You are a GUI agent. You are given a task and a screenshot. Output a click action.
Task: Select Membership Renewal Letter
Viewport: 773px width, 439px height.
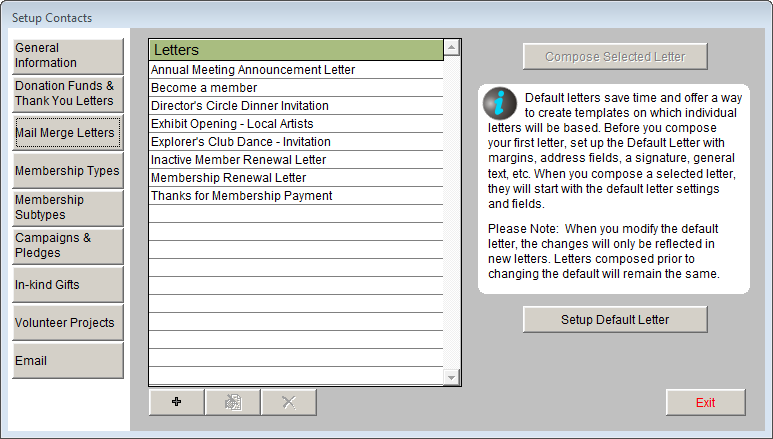(x=296, y=178)
